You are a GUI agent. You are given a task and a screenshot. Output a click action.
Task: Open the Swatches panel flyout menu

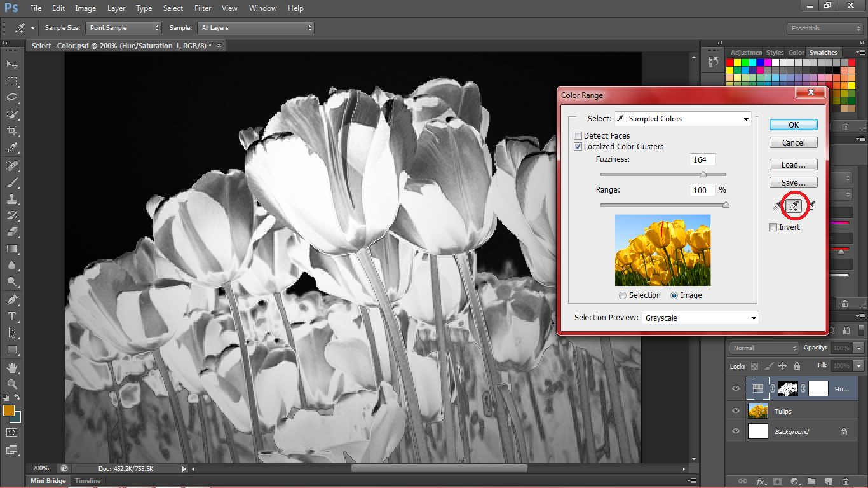pos(860,53)
